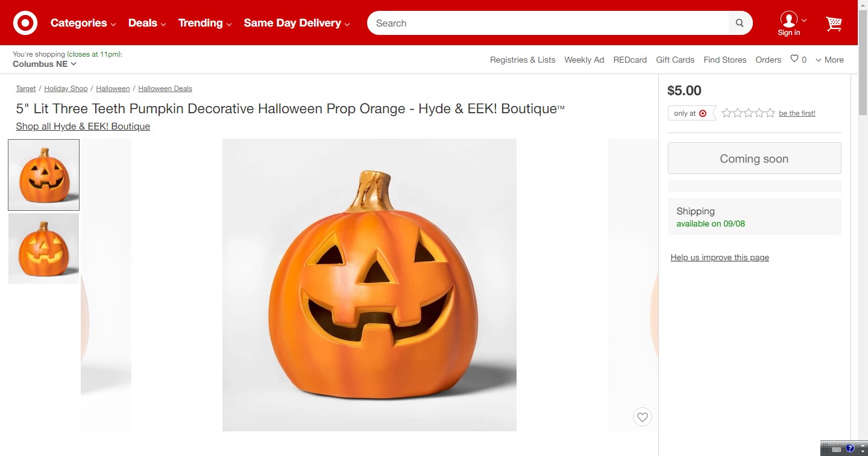Click the favorites heart icon beside 0

[x=794, y=59]
